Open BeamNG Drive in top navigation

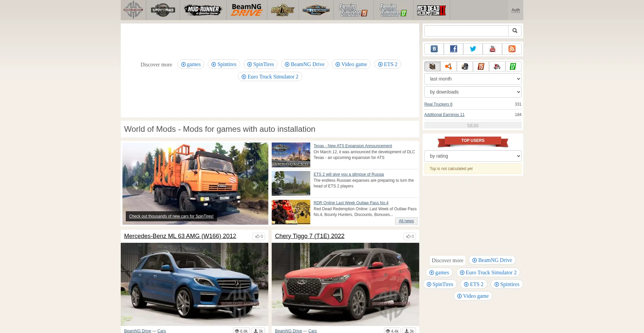point(247,10)
